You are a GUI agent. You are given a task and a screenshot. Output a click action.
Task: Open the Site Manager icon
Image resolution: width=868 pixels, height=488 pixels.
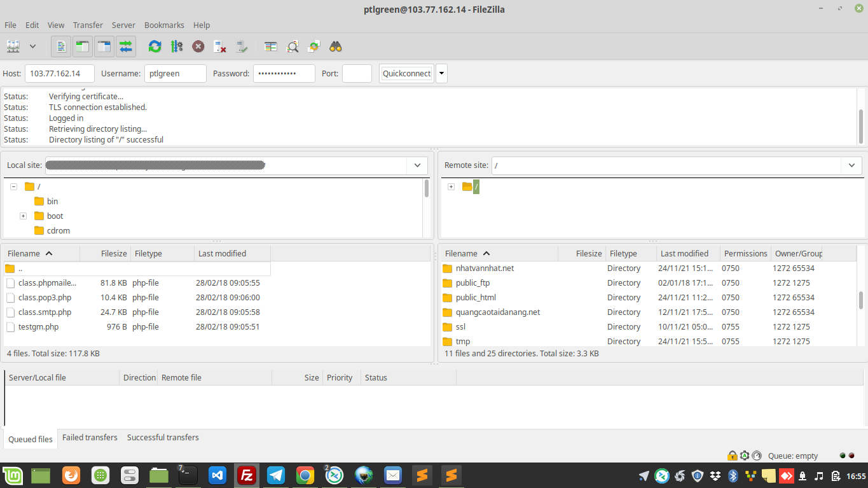13,46
